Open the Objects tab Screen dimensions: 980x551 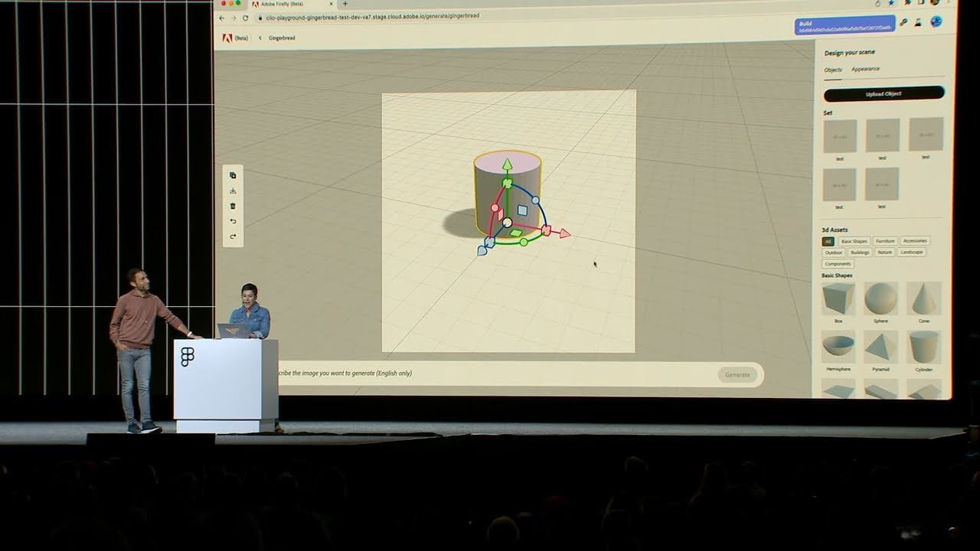coord(833,70)
